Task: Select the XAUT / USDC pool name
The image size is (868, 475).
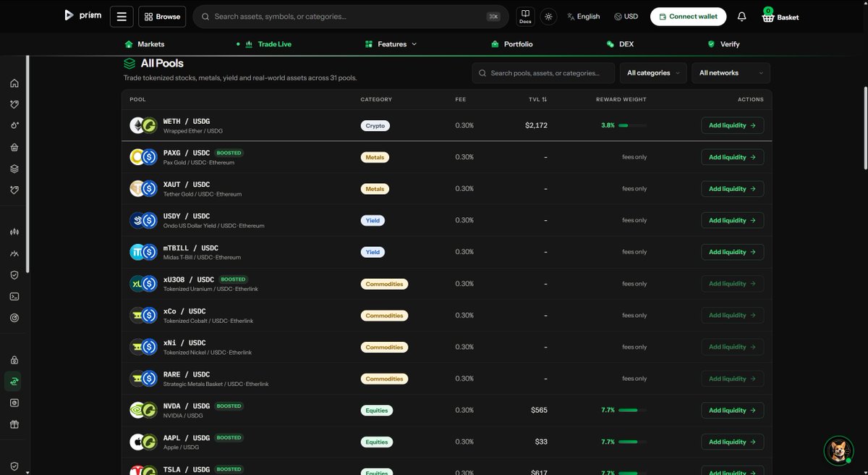Action: pyautogui.click(x=187, y=185)
